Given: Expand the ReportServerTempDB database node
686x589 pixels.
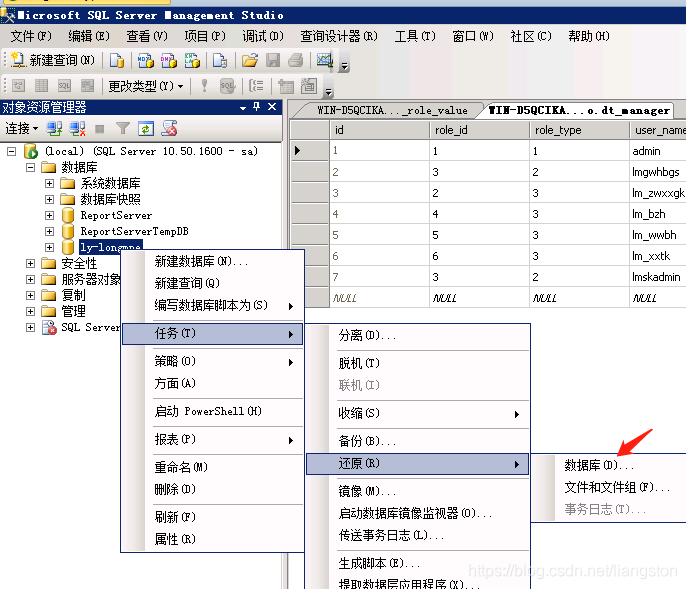Looking at the screenshot, I should (49, 231).
